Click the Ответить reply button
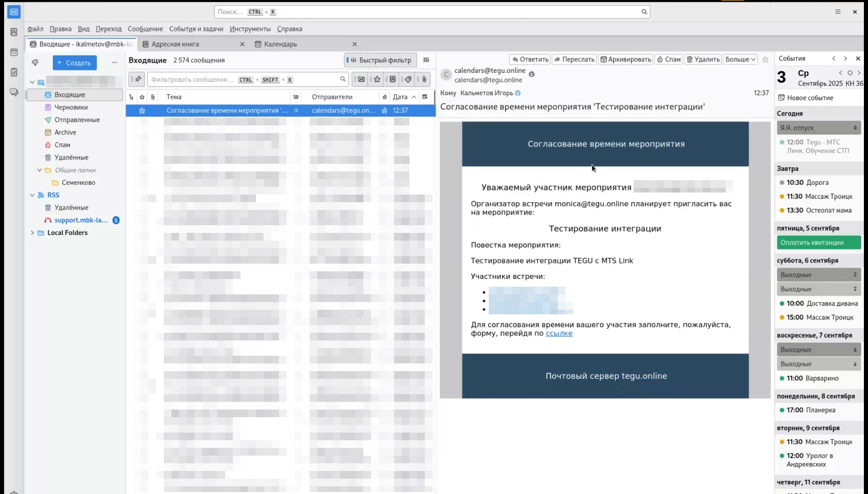 (530, 59)
